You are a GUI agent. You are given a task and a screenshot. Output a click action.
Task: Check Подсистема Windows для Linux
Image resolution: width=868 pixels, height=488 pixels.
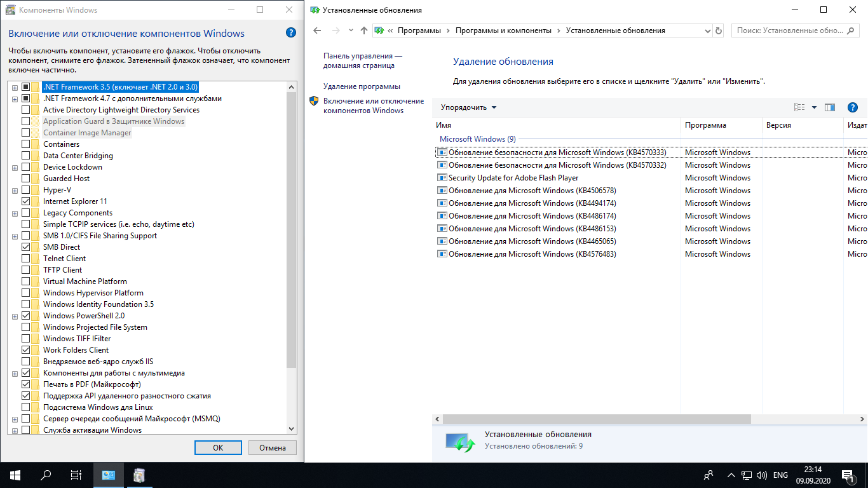[x=26, y=407]
